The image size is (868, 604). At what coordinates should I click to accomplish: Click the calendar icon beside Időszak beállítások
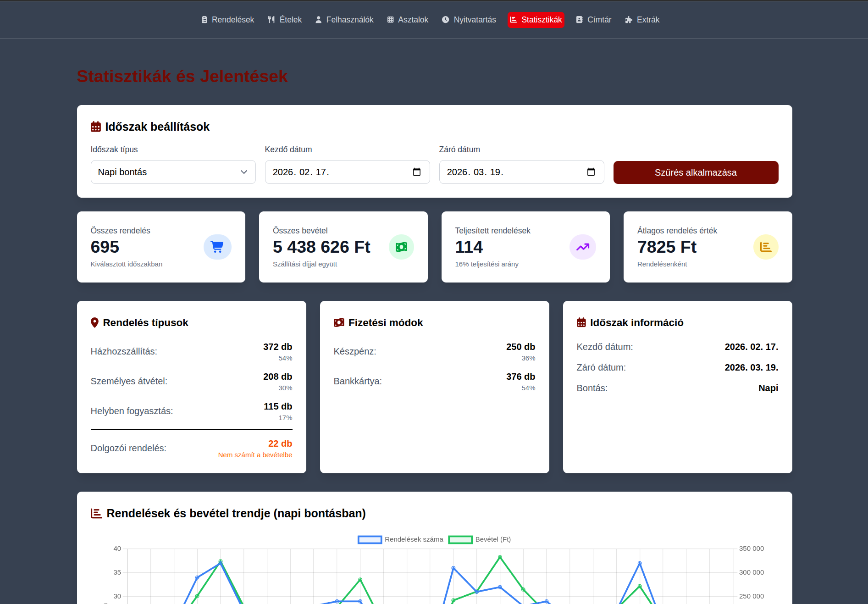(x=95, y=127)
